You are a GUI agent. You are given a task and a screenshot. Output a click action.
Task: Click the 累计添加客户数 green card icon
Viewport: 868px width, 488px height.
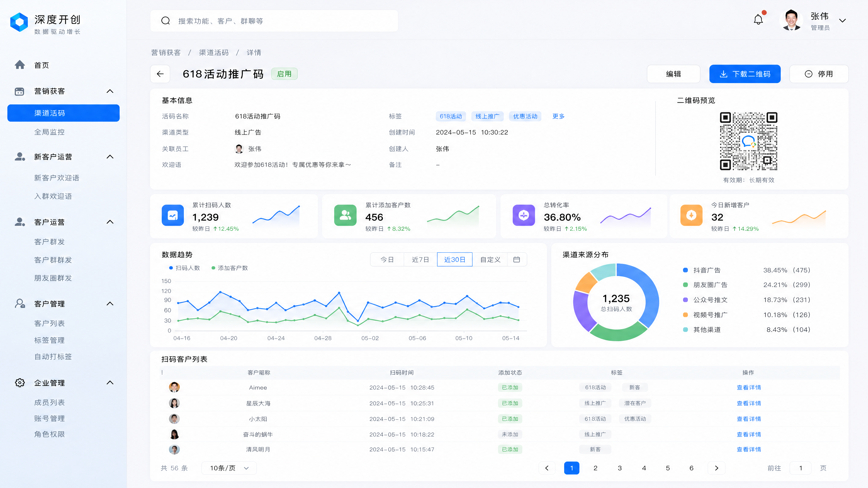(345, 215)
